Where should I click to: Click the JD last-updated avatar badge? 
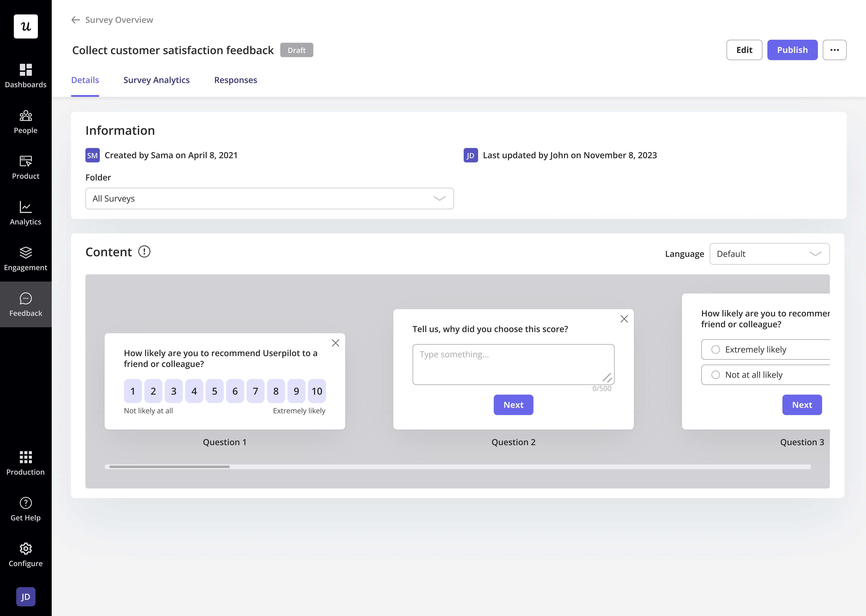tap(471, 155)
